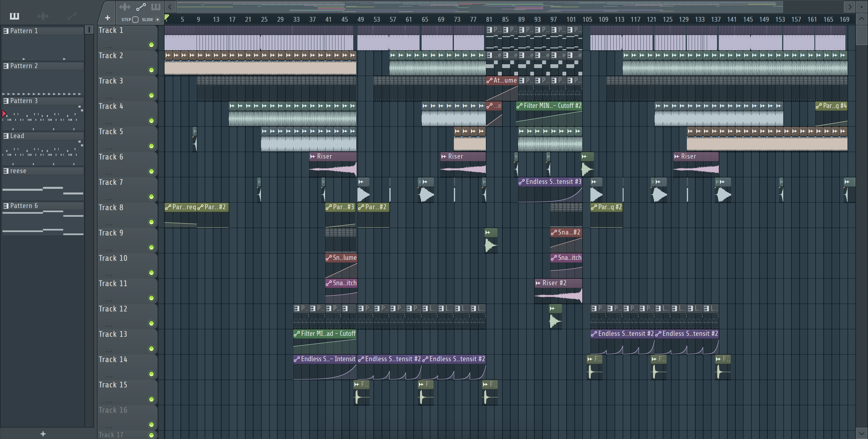The height and width of the screenshot is (439, 868).
Task: Click the green playhead marker at bar 1
Action: pyautogui.click(x=166, y=17)
